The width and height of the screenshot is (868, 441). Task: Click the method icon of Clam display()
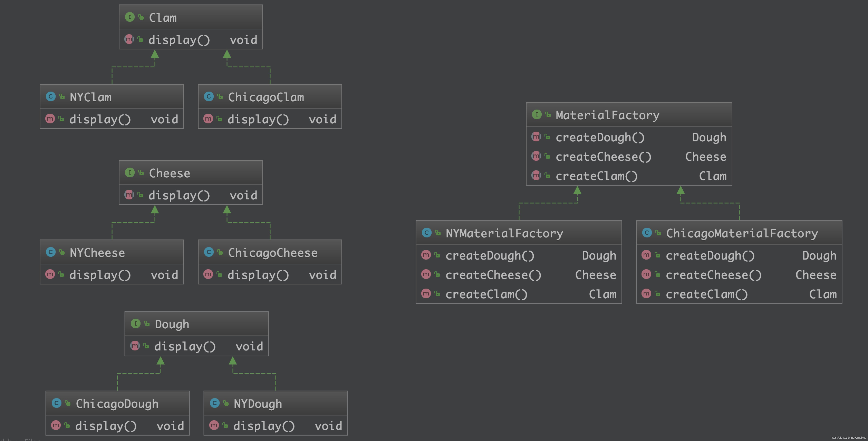pyautogui.click(x=129, y=39)
